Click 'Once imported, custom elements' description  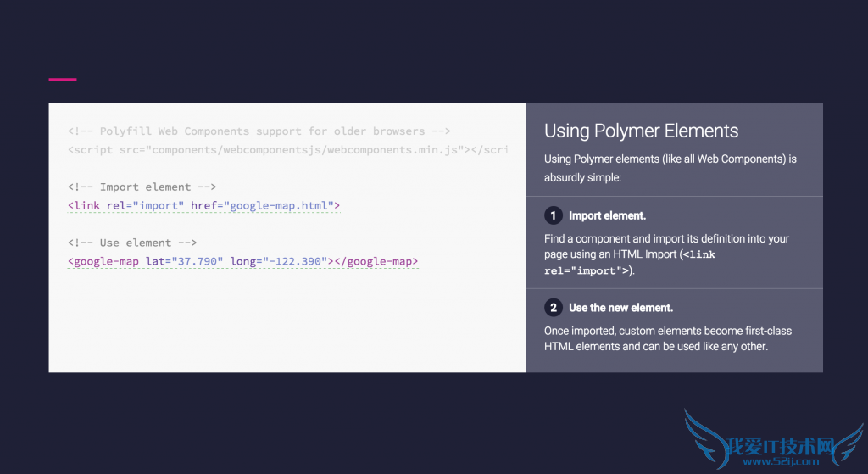pos(668,338)
